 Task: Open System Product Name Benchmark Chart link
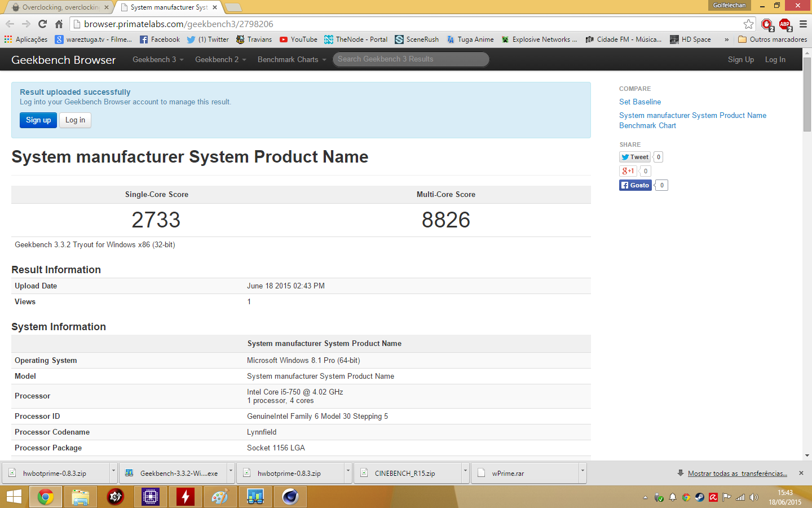692,120
